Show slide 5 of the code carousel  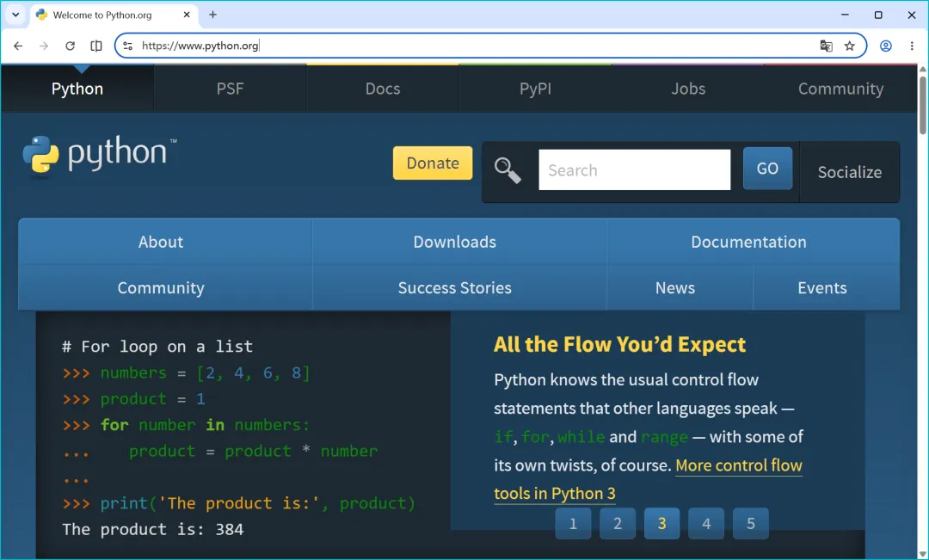(751, 523)
